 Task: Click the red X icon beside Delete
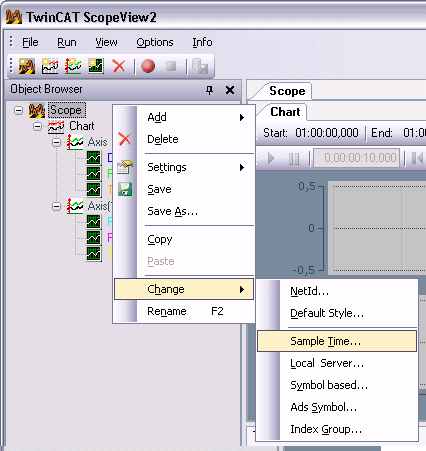pyautogui.click(x=125, y=139)
